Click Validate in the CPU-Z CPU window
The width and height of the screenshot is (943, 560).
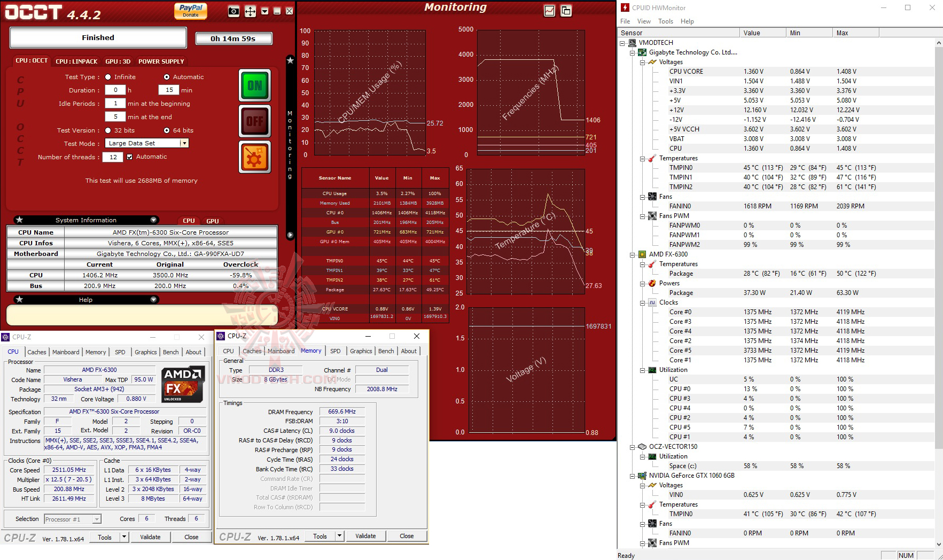pyautogui.click(x=150, y=537)
